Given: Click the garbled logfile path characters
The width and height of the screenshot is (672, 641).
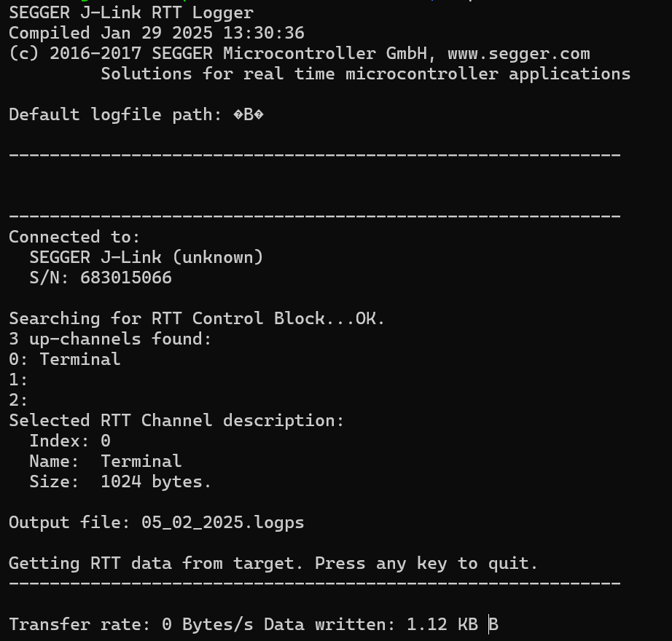Looking at the screenshot, I should tap(249, 115).
